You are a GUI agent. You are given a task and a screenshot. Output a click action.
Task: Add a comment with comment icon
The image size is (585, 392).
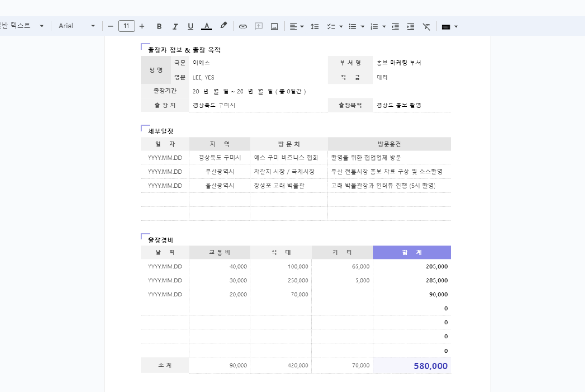click(258, 26)
